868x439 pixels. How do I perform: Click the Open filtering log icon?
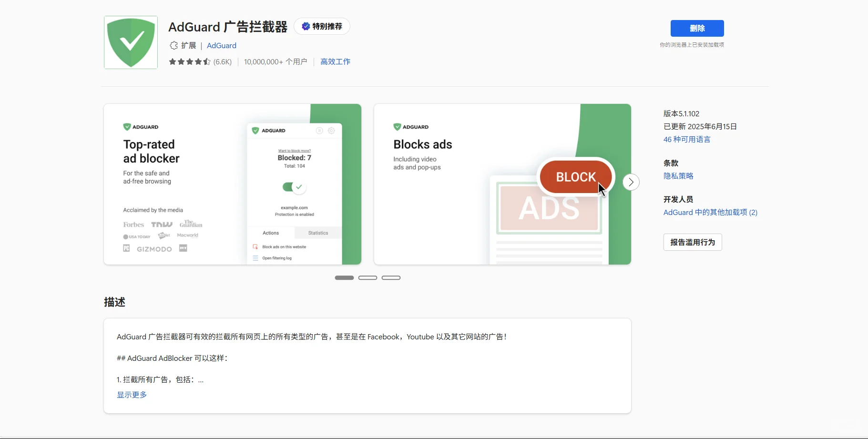click(255, 258)
